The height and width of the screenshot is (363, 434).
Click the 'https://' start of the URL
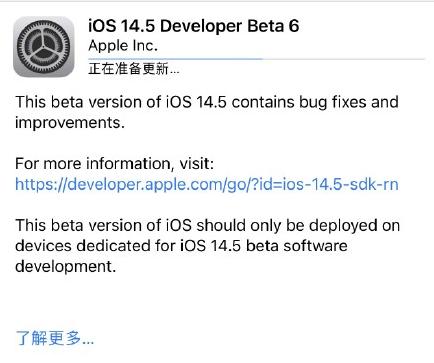tap(41, 184)
